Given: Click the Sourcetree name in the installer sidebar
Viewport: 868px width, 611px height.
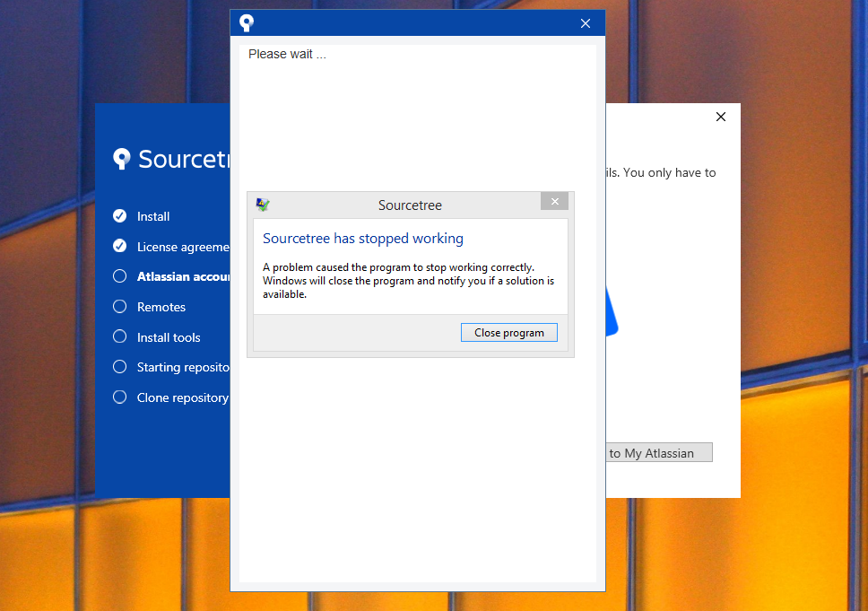Looking at the screenshot, I should (x=184, y=159).
